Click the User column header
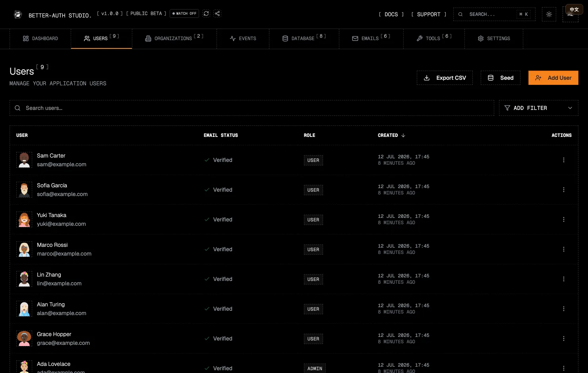 [x=22, y=135]
